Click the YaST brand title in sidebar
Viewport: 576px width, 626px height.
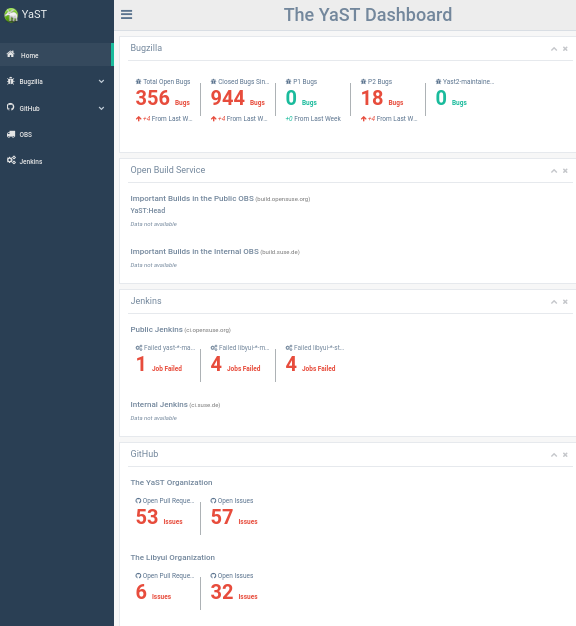tap(34, 14)
